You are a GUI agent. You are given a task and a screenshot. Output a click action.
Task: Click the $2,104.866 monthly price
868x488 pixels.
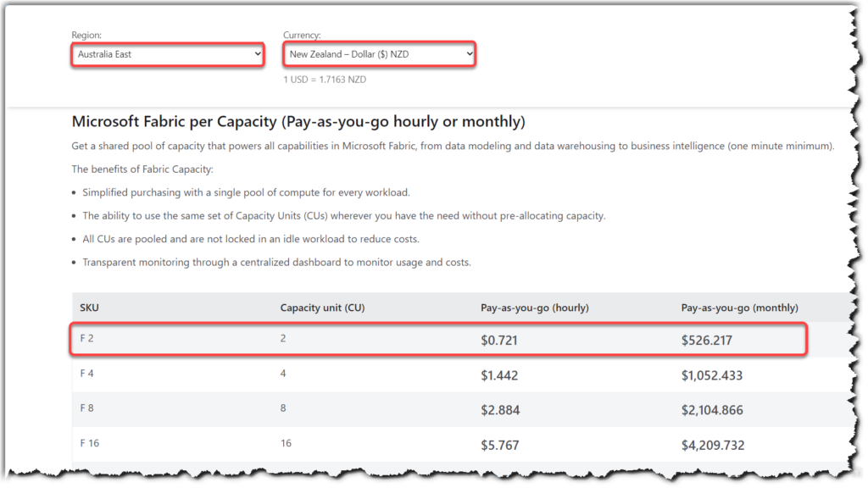pos(712,410)
